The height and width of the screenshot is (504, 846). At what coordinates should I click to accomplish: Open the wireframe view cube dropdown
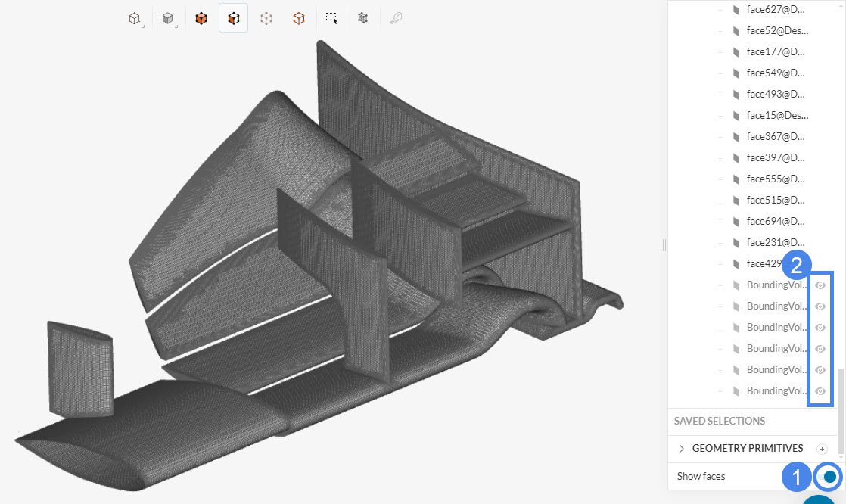coord(135,19)
